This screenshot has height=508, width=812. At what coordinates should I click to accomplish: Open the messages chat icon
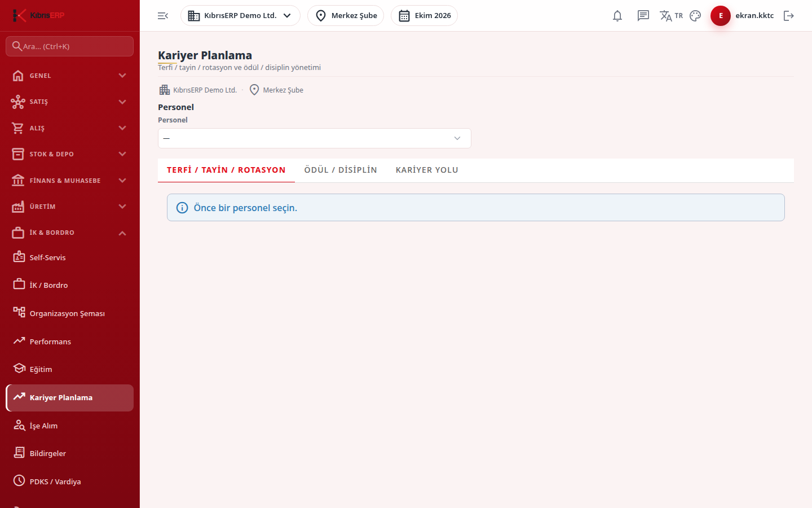click(643, 16)
